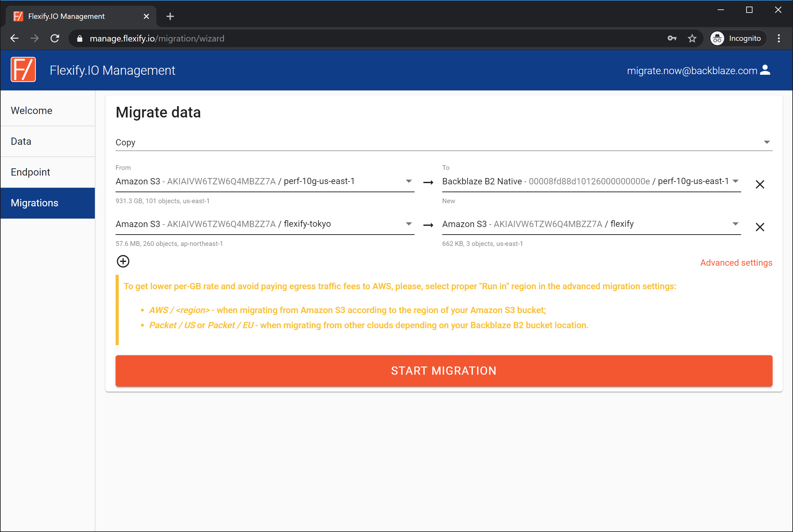
Task: Select the Migrations sidebar item
Action: point(48,203)
